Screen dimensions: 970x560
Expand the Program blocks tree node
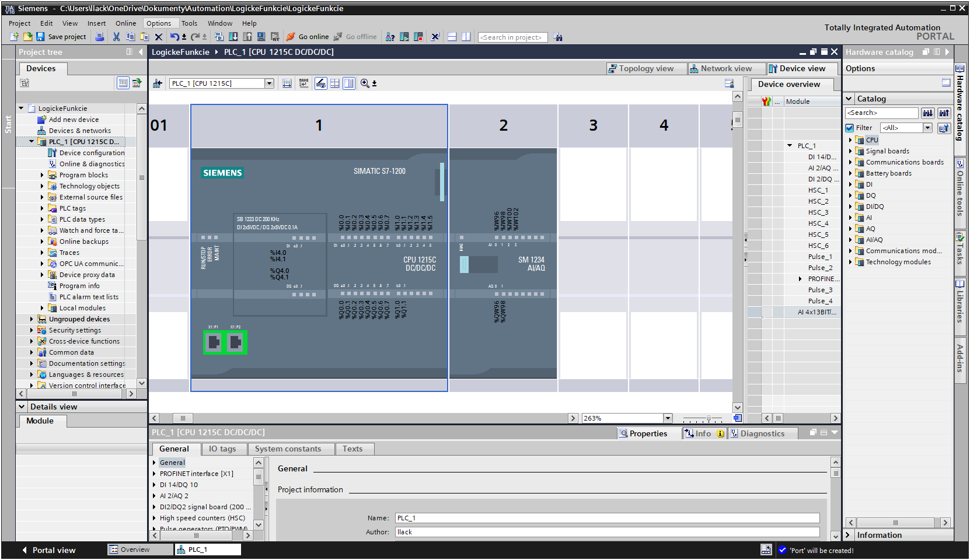(x=42, y=175)
